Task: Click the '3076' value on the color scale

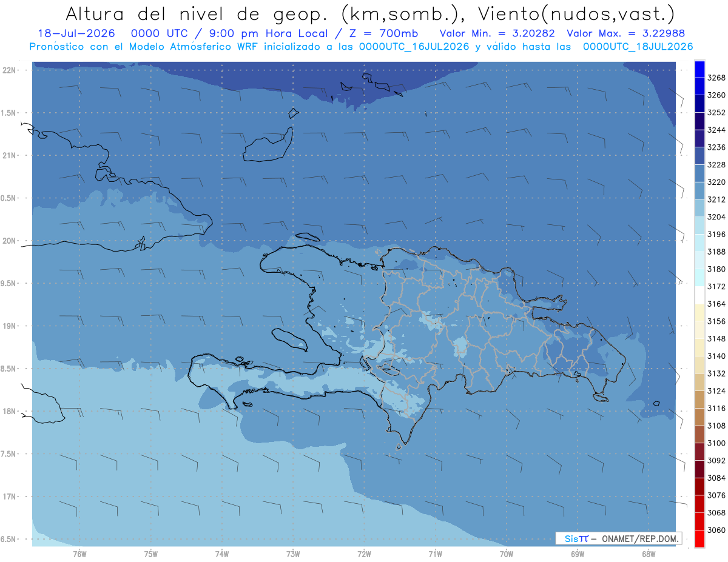Action: [716, 495]
